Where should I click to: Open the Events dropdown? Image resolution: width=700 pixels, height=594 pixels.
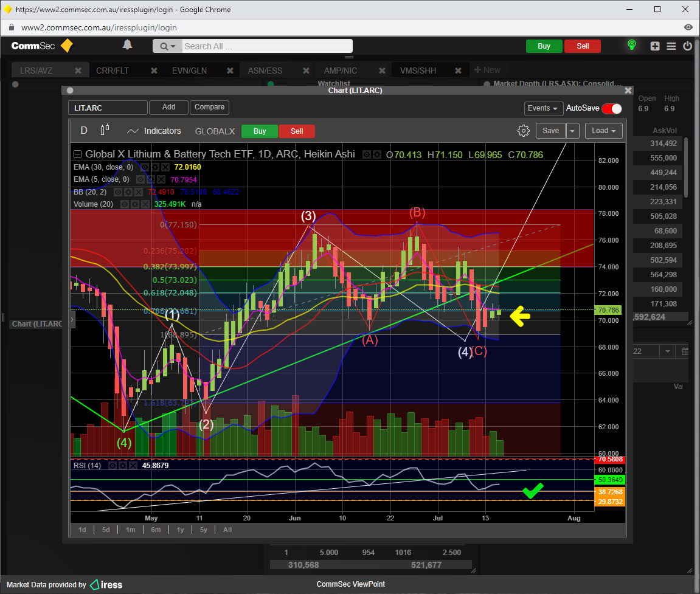coord(543,108)
